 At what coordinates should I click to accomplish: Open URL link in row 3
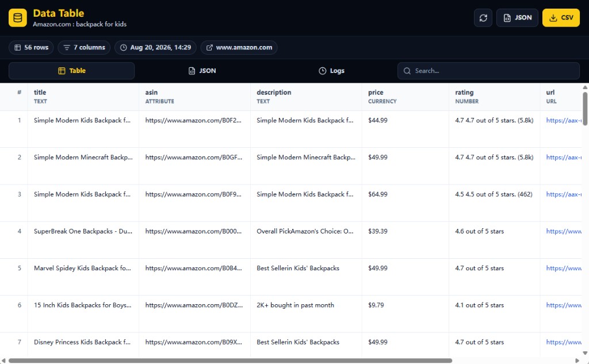[564, 194]
